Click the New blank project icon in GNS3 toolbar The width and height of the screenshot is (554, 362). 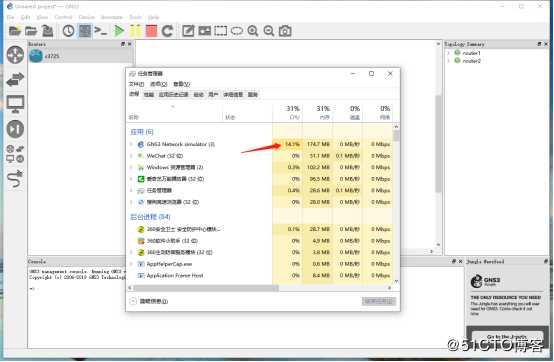[x=14, y=31]
